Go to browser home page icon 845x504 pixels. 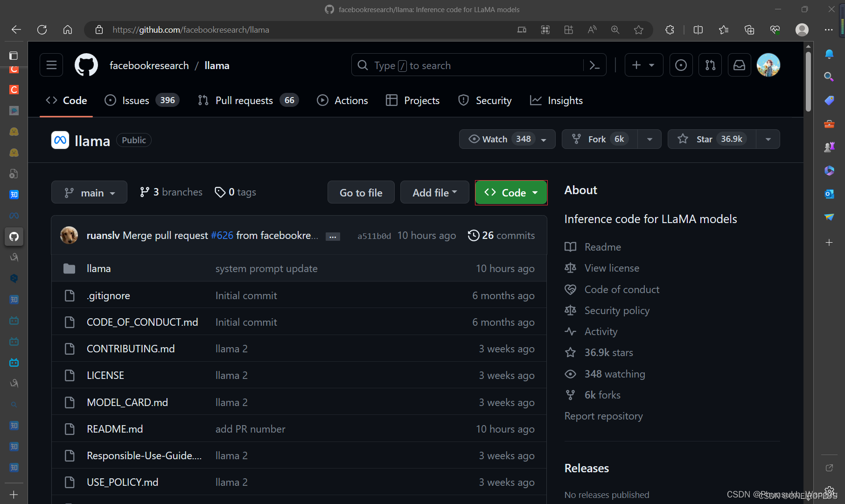coord(68,30)
